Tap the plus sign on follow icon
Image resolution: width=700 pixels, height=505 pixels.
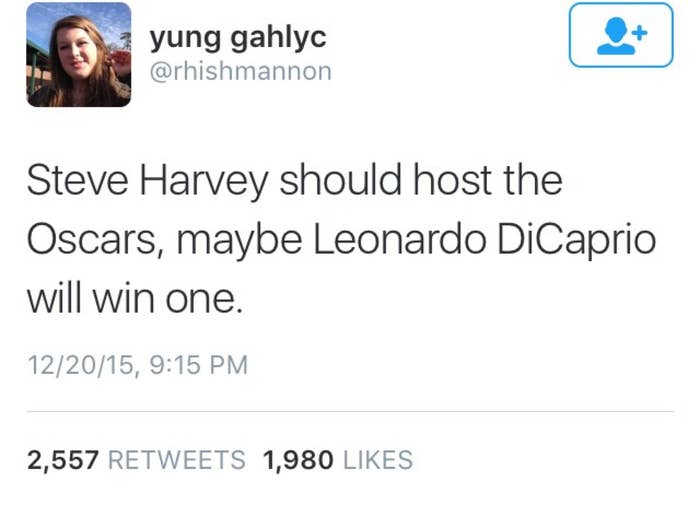click(x=640, y=33)
